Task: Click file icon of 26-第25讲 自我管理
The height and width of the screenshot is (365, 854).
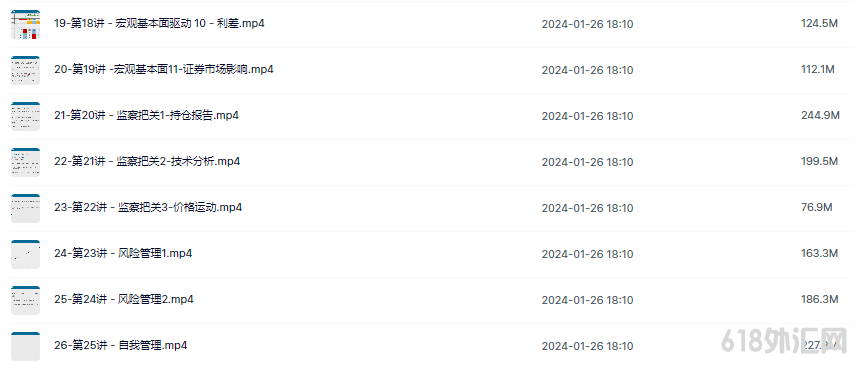Action: tap(26, 346)
